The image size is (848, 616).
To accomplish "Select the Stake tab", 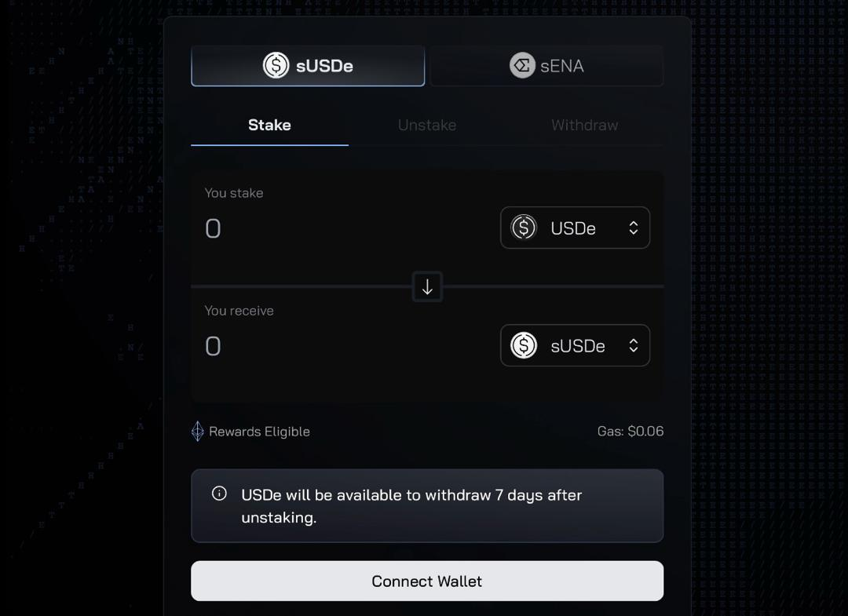I will click(269, 125).
